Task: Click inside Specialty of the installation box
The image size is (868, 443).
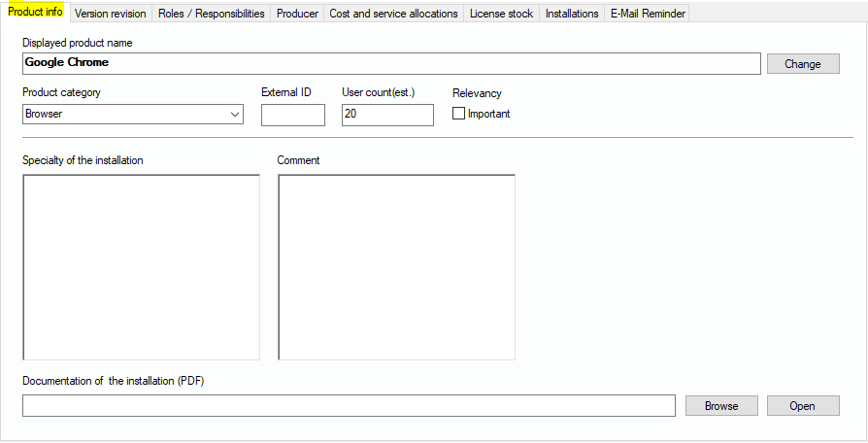Action: coord(141,267)
